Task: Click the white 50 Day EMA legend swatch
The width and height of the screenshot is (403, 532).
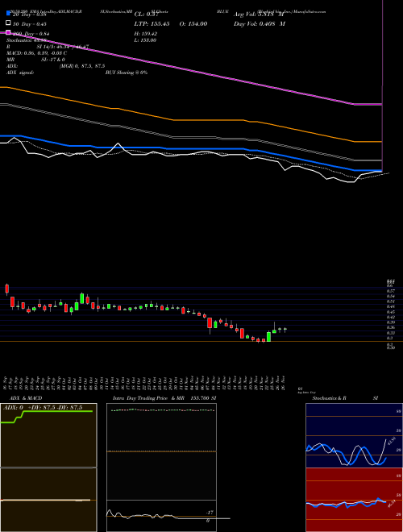Action: point(8,23)
